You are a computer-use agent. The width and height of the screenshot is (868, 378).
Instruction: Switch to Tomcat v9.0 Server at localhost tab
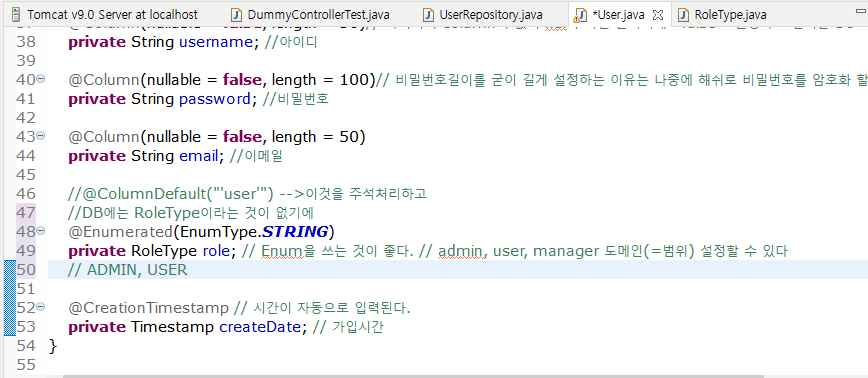[x=105, y=14]
